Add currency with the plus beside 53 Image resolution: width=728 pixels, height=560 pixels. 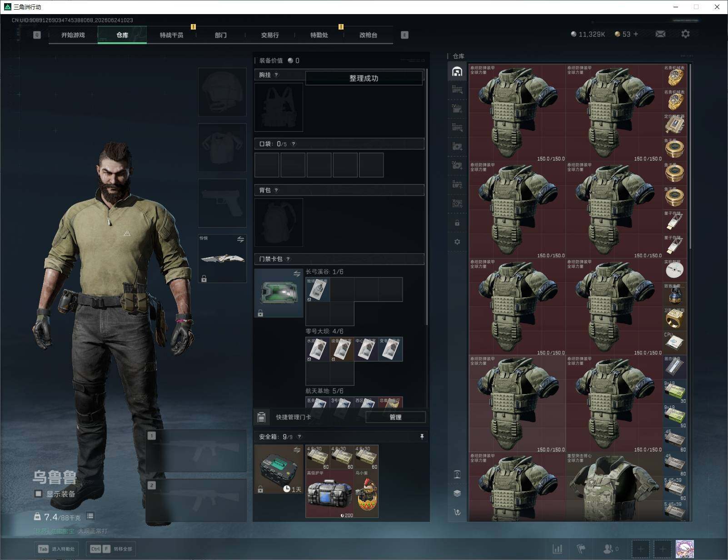click(x=636, y=34)
